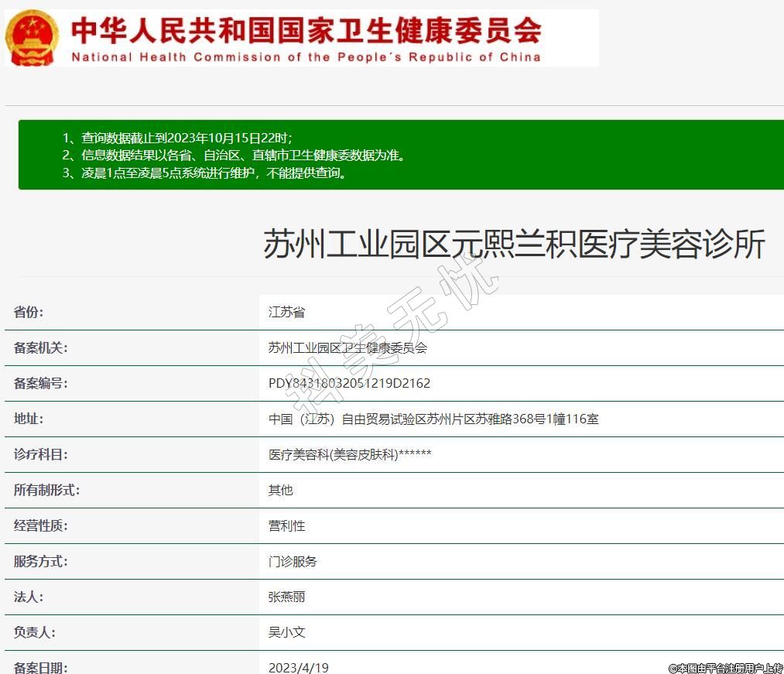
Task: Click the registration date 2023/4/19
Action: 298,667
